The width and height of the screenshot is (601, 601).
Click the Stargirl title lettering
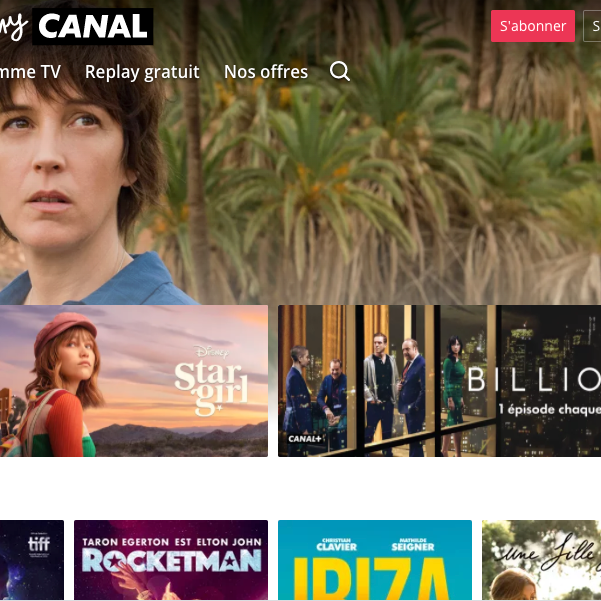pyautogui.click(x=211, y=388)
